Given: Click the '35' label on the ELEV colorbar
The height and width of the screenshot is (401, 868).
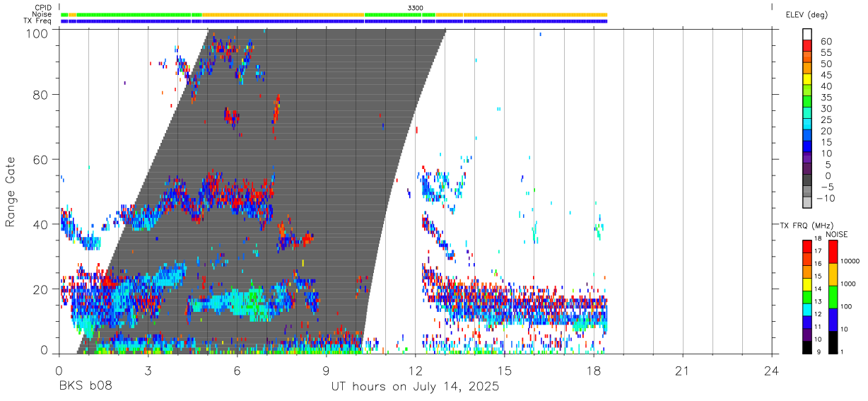Looking at the screenshot, I should (x=827, y=97).
